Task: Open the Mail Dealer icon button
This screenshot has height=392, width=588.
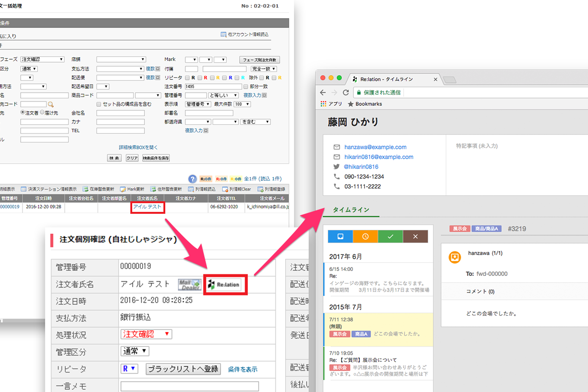Action: coord(189,284)
